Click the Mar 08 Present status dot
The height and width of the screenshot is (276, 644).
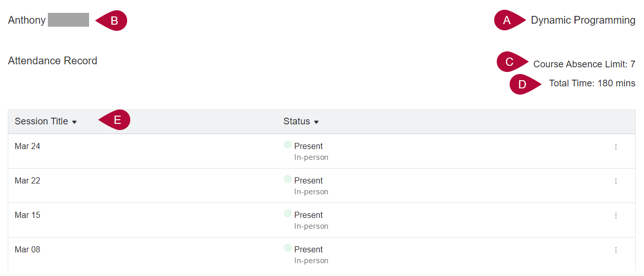(288, 248)
